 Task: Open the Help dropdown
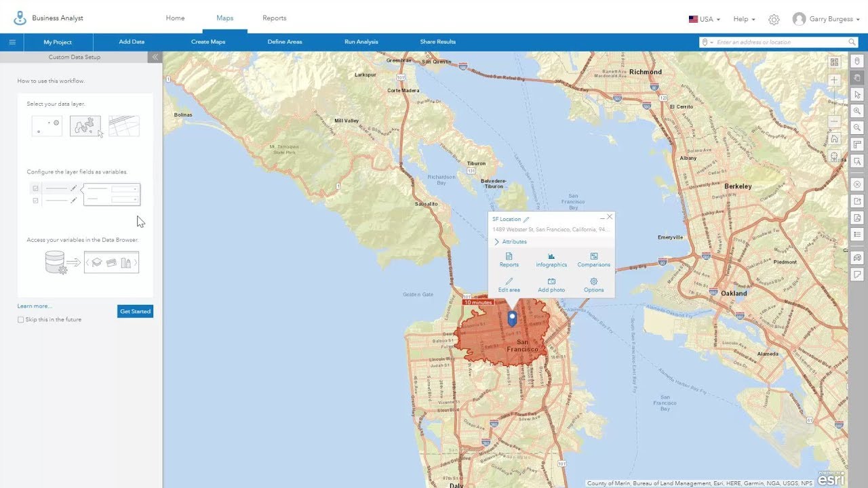tap(744, 20)
